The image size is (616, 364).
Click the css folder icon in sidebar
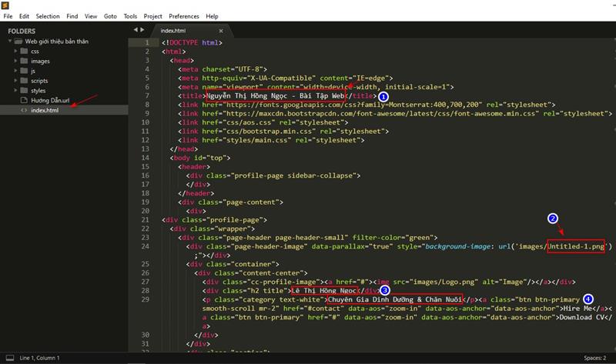25,51
